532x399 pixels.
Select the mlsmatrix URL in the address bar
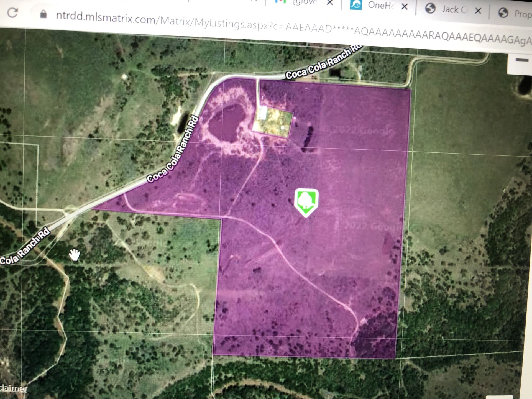[293, 28]
